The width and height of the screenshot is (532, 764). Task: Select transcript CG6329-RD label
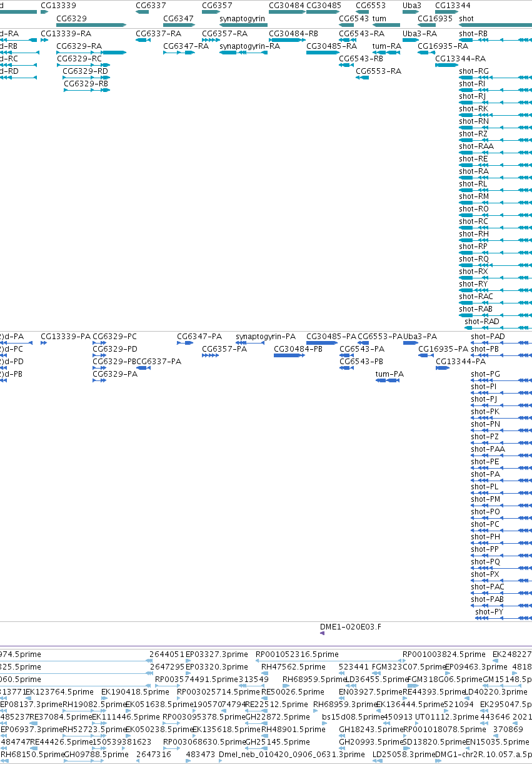coord(86,71)
